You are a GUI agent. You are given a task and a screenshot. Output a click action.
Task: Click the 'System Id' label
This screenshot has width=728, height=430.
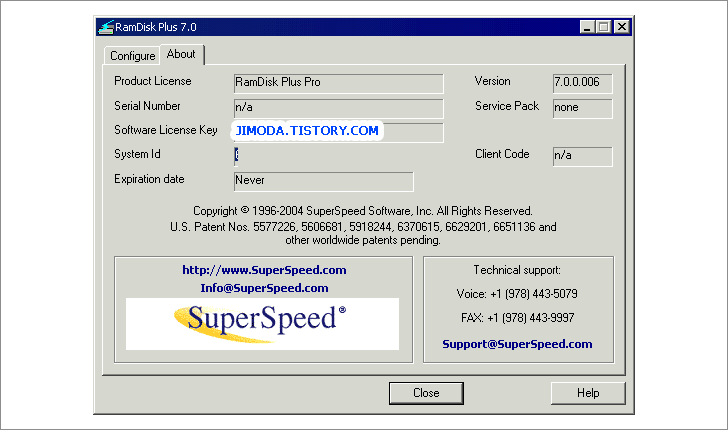point(137,154)
